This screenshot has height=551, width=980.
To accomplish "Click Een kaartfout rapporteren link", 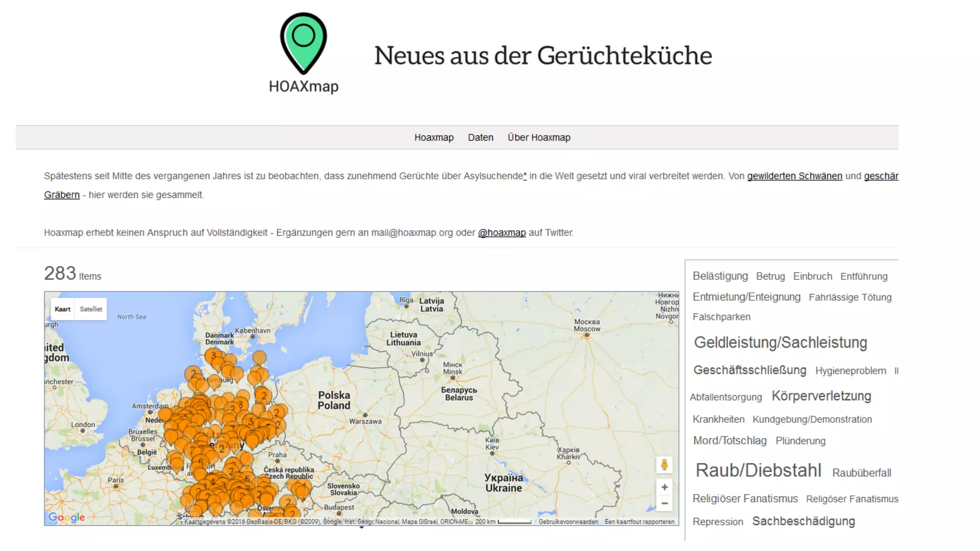I will click(x=639, y=522).
